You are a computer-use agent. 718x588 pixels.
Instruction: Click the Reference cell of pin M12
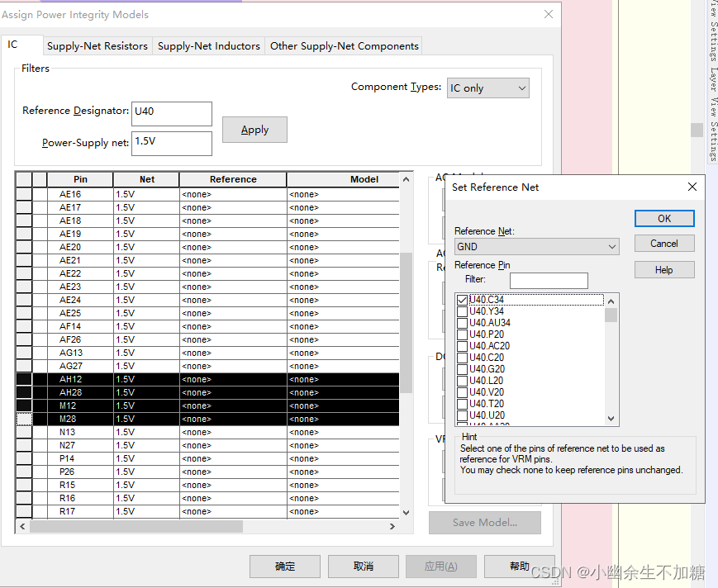click(233, 405)
